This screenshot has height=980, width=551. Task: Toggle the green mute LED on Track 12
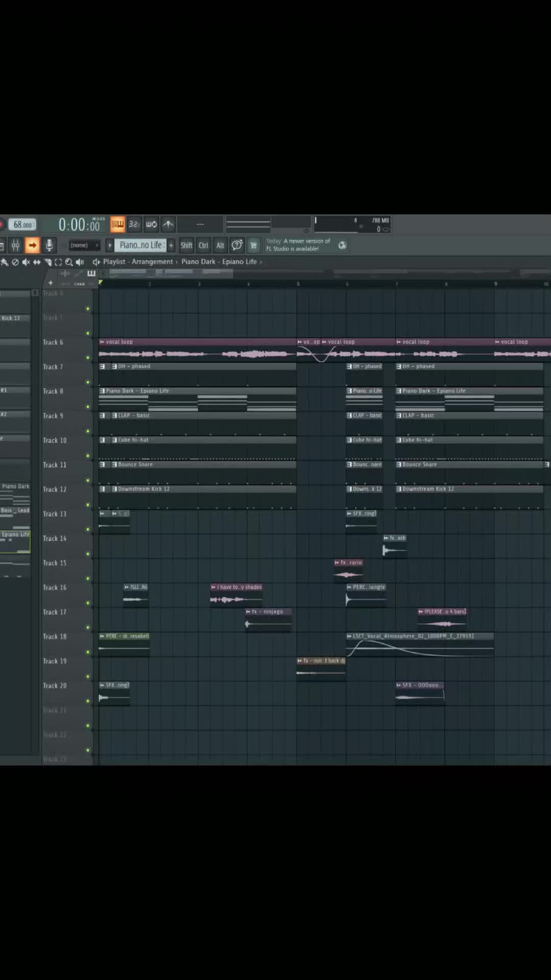[x=88, y=505]
